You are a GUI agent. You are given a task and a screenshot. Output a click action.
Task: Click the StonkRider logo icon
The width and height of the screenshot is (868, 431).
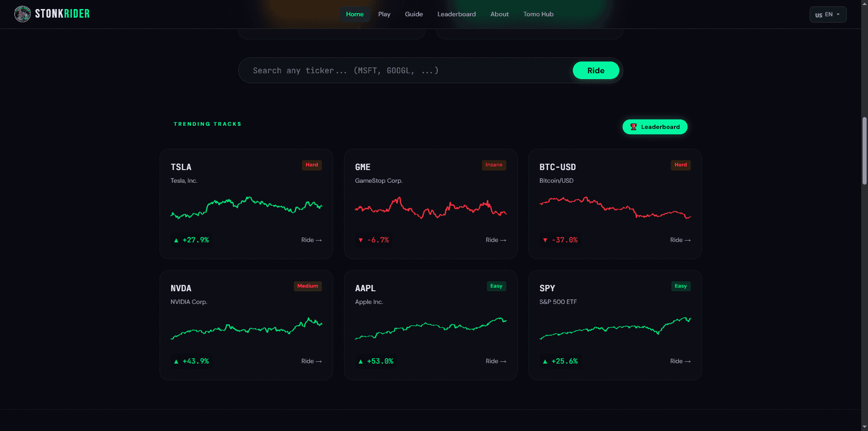(x=22, y=14)
